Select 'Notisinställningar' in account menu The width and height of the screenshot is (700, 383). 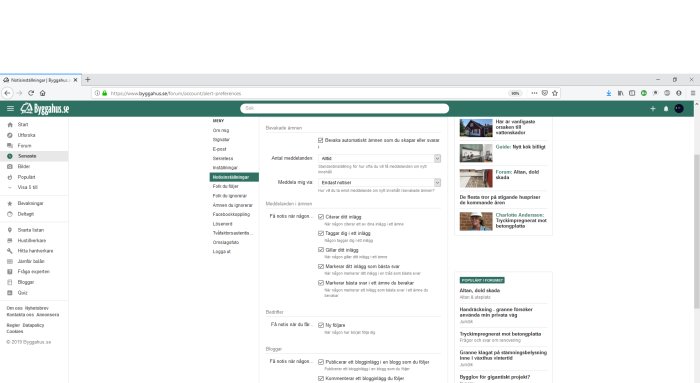(234, 177)
